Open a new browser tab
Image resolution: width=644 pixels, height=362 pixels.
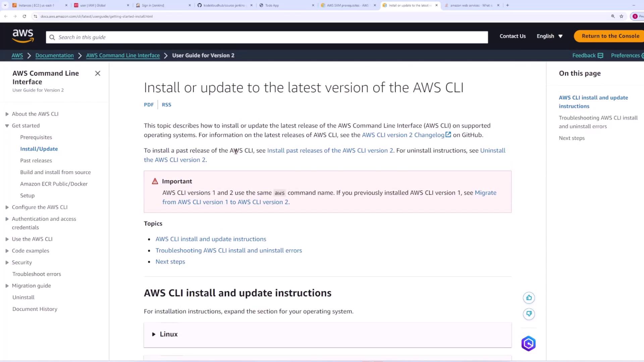pyautogui.click(x=507, y=5)
